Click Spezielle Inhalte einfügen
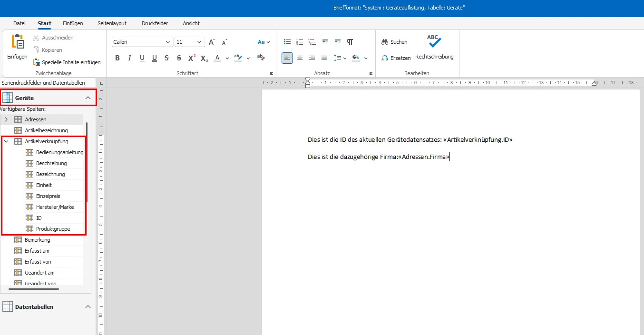Image resolution: width=644 pixels, height=335 pixels. tap(67, 62)
